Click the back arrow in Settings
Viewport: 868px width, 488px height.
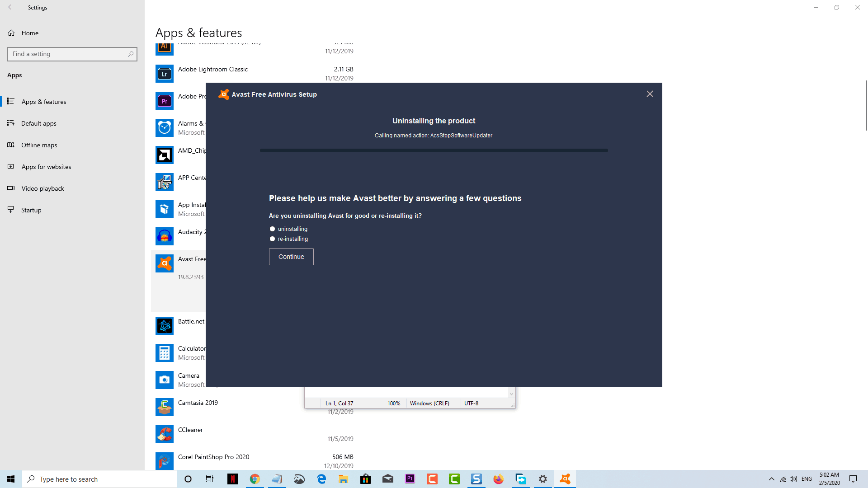click(x=11, y=7)
